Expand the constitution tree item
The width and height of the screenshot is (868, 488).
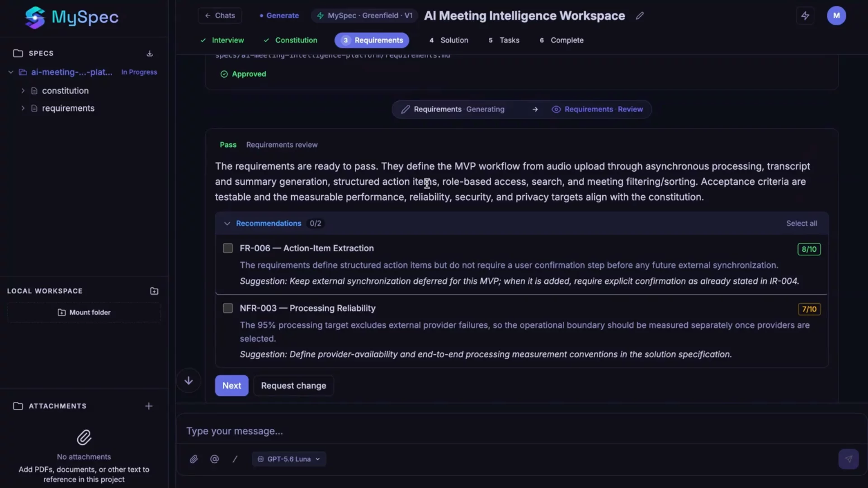point(23,91)
